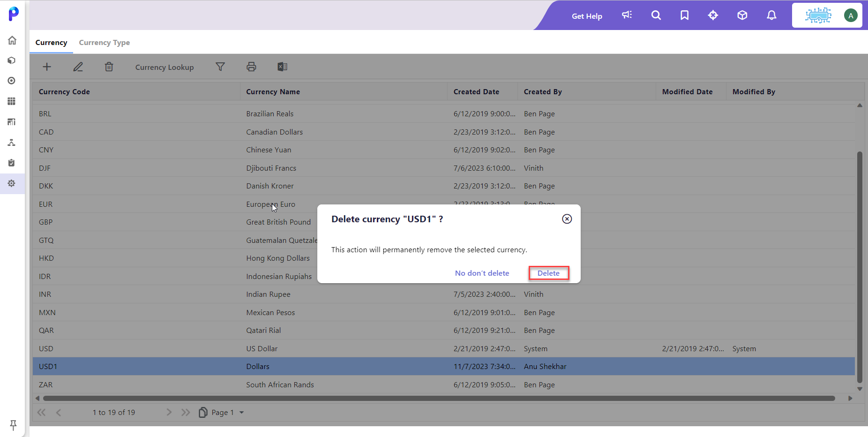Print the currency list

(251, 67)
